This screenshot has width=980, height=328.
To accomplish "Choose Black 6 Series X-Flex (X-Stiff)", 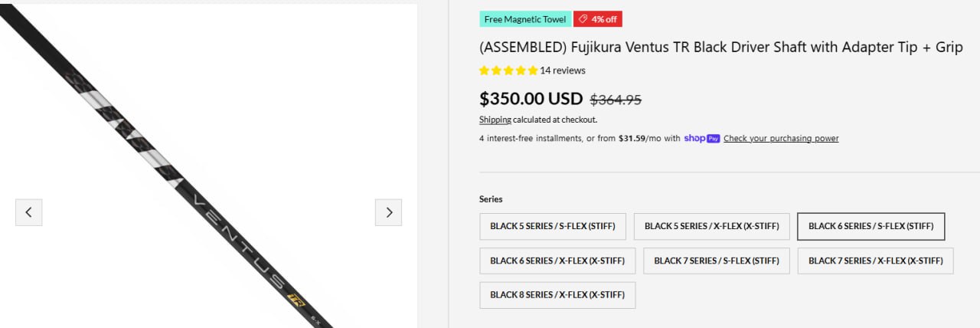I will click(557, 261).
